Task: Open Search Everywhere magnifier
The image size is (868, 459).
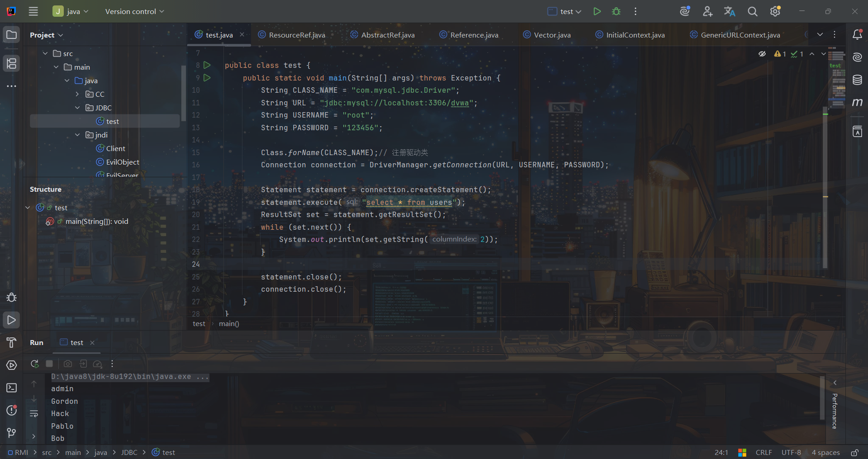Action: [752, 12]
